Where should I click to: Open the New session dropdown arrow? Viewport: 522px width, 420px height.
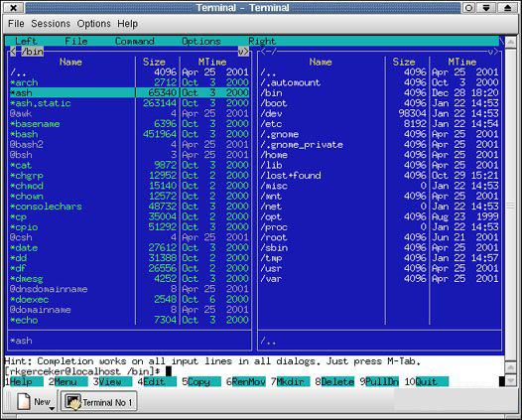click(52, 409)
